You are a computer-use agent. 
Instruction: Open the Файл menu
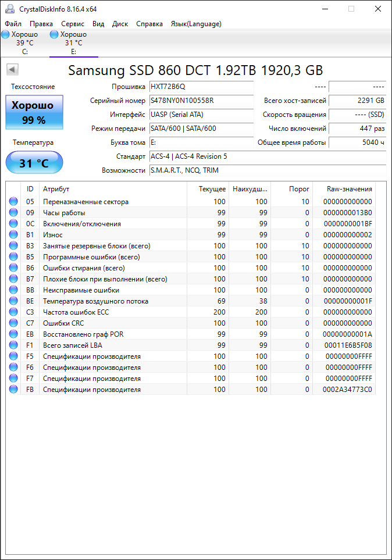coord(13,24)
